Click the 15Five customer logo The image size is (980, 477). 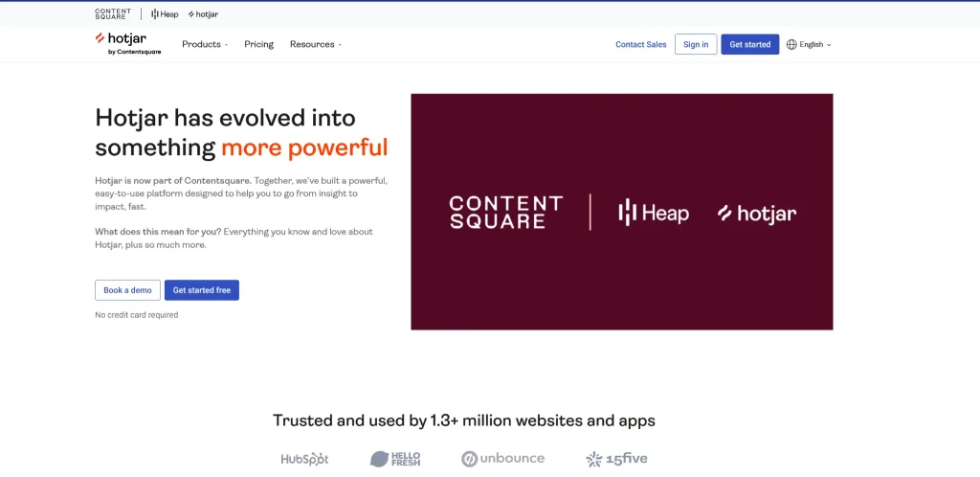point(616,459)
